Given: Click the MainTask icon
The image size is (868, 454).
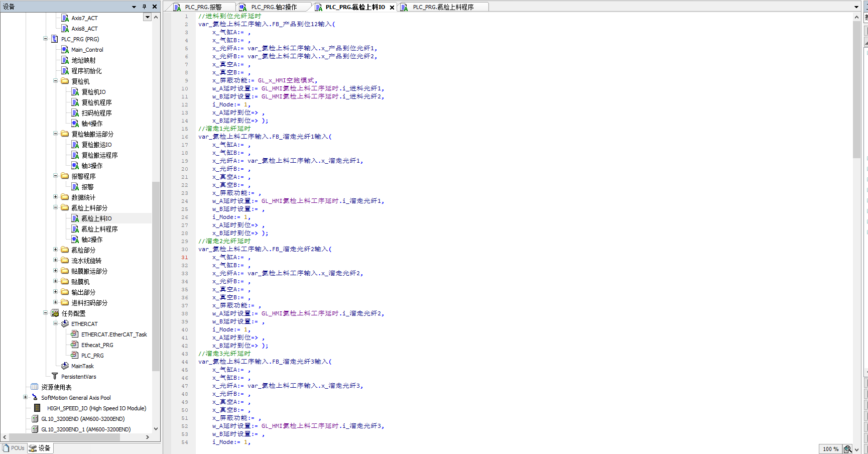Looking at the screenshot, I should [65, 366].
